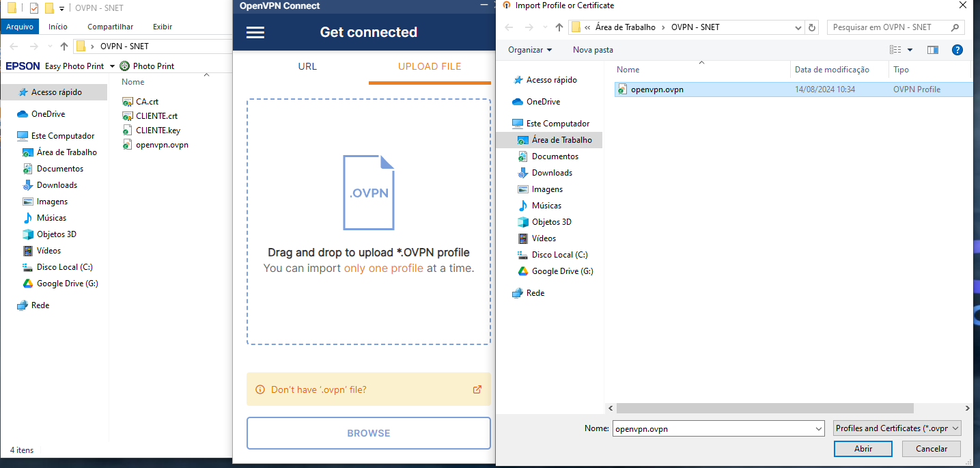Click the "Don't have '.ovpn' file?" link
980x468 pixels.
[319, 389]
